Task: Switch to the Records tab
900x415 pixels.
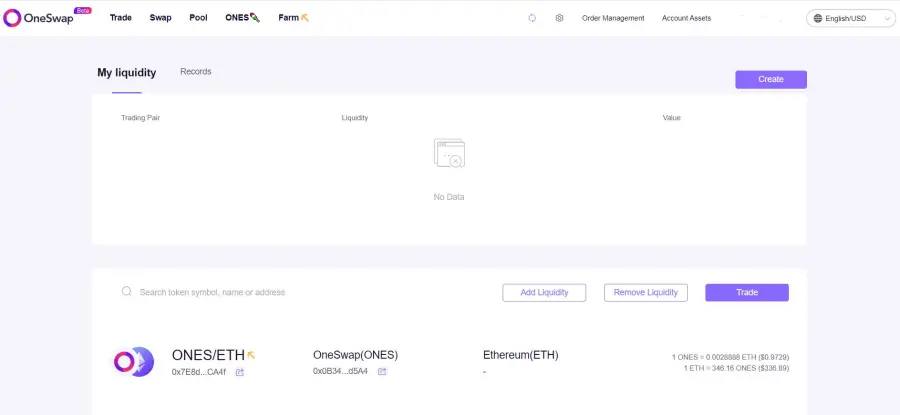Action: pyautogui.click(x=196, y=72)
